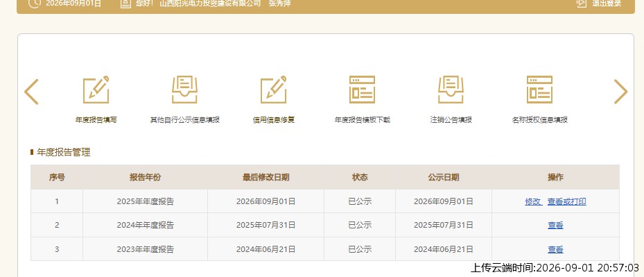Open the 名称授权信息填报 icon
This screenshot has height=277, width=644.
[x=540, y=90]
